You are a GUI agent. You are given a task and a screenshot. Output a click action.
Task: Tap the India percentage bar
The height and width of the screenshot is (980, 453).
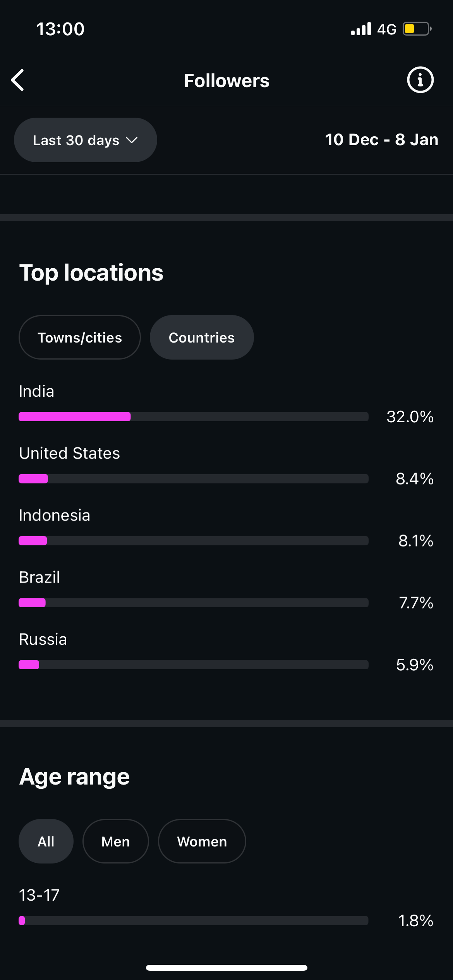[x=193, y=416]
